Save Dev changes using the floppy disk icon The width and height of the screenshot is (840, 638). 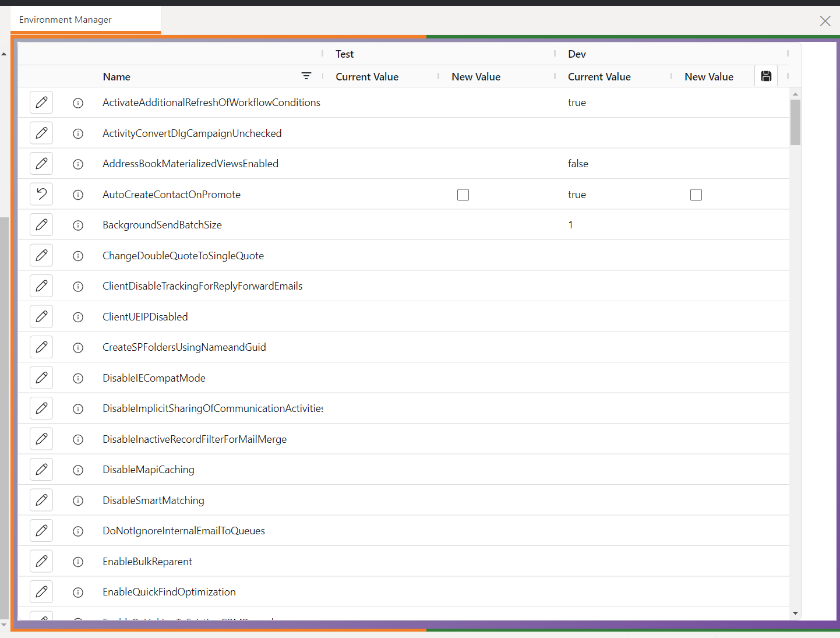765,76
